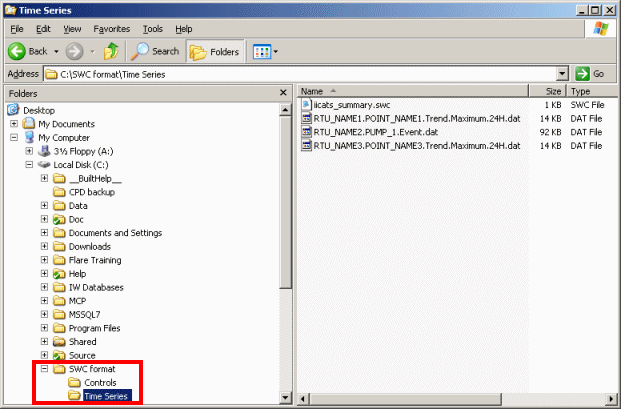621x409 pixels.
Task: Open Back history dropdown arrow
Action: tap(56, 52)
